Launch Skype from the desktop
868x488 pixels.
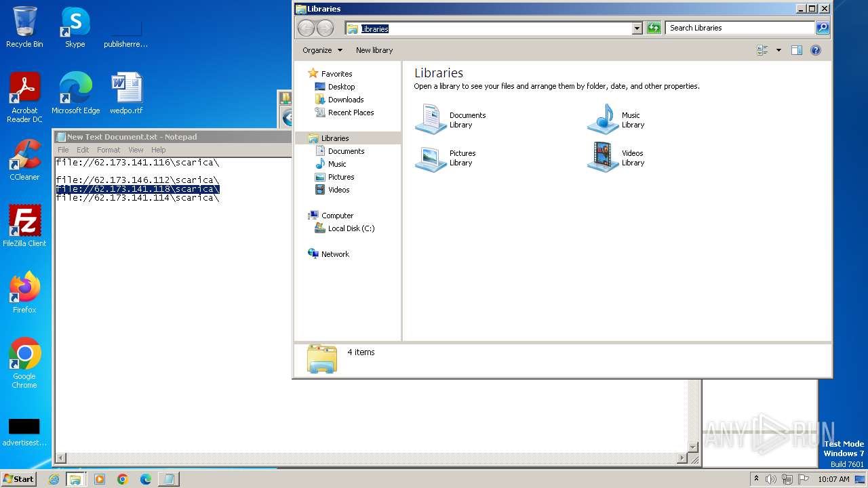(75, 27)
